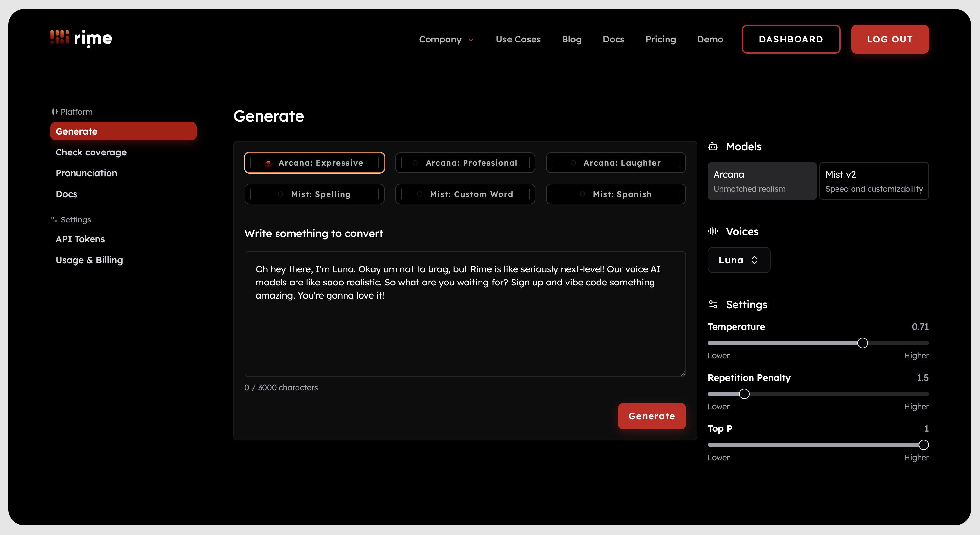
Task: Click the Luna up-down chevron icon
Action: pyautogui.click(x=755, y=260)
